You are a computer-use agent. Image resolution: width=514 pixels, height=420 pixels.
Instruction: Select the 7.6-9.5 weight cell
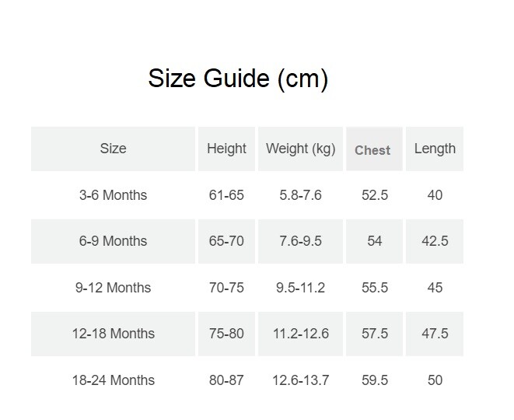[x=300, y=241]
